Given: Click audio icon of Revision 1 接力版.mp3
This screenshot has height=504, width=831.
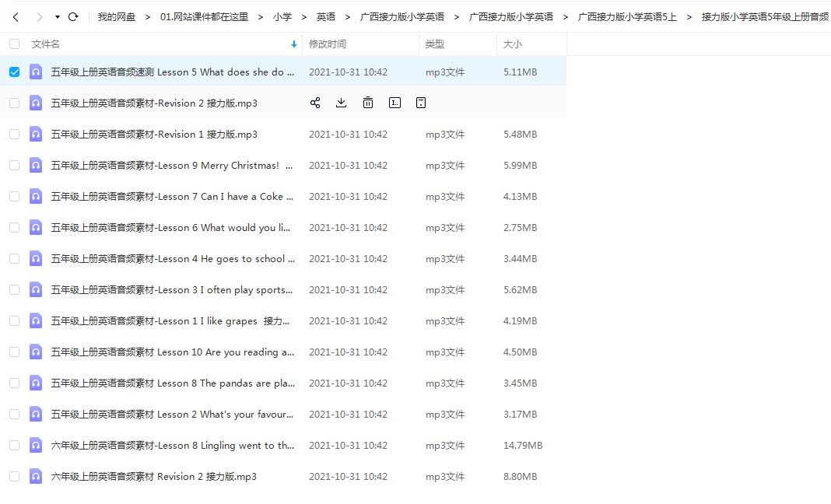Looking at the screenshot, I should click(36, 134).
